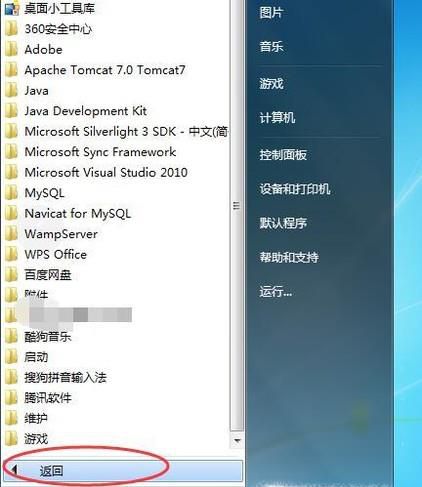Open the 运行... run dialog
This screenshot has width=422, height=487.
[276, 292]
